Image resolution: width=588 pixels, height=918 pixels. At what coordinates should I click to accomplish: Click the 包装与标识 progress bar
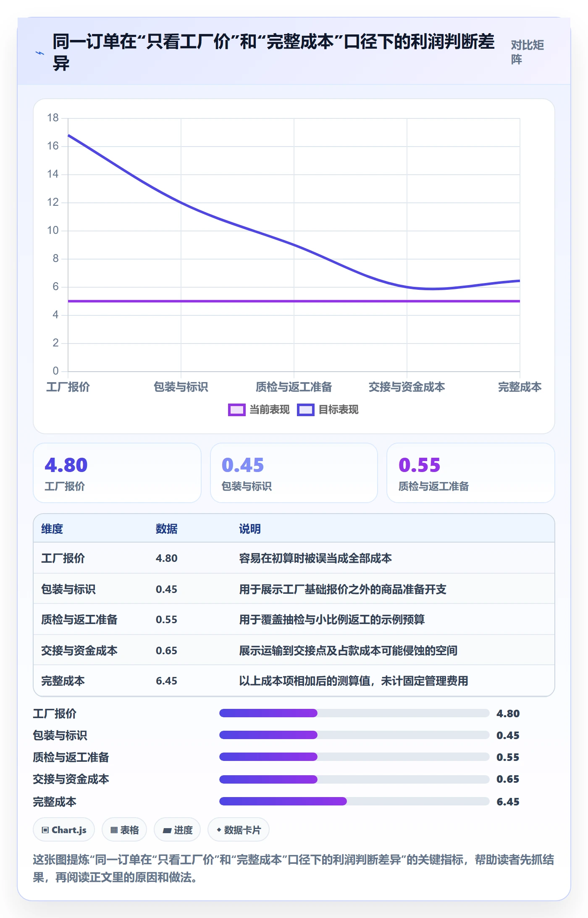pos(354,735)
